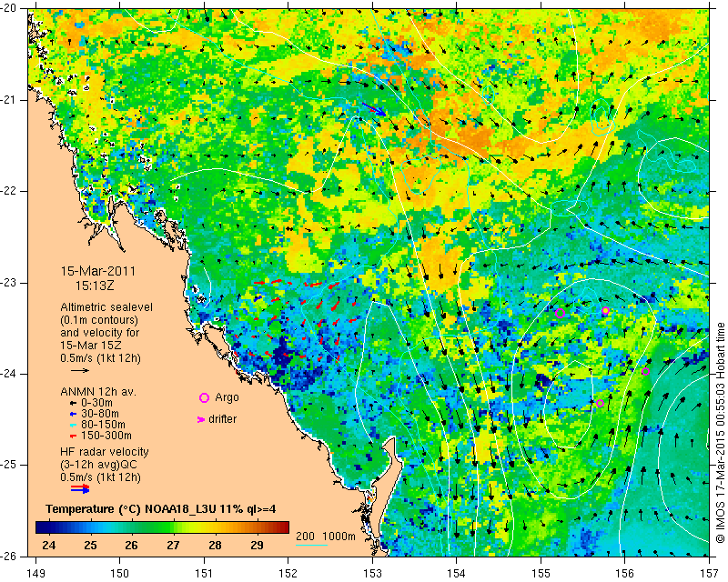Click the '200' bathymetry contour label
728x582 pixels.
306,537
